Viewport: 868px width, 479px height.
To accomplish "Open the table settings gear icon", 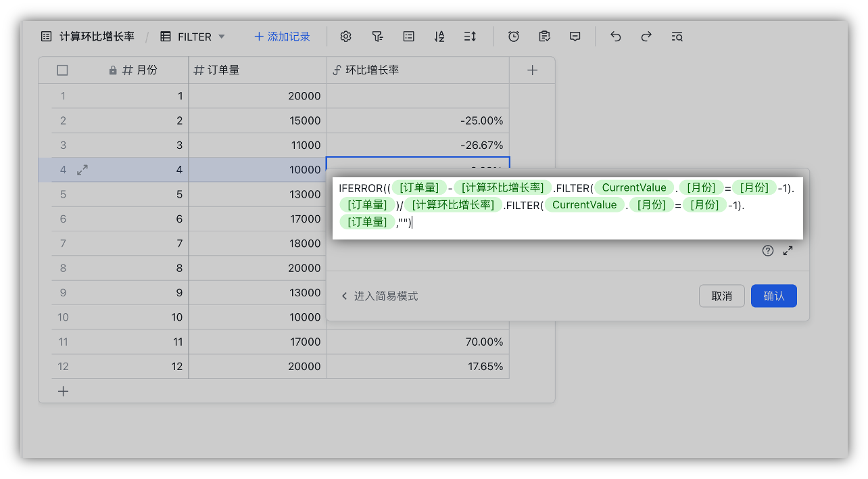I will (346, 36).
